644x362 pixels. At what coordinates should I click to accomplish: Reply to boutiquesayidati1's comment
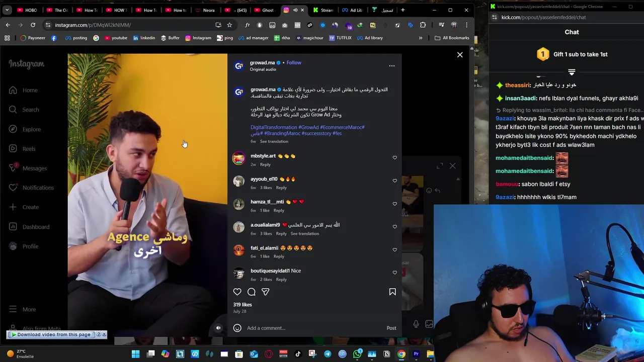281,280
